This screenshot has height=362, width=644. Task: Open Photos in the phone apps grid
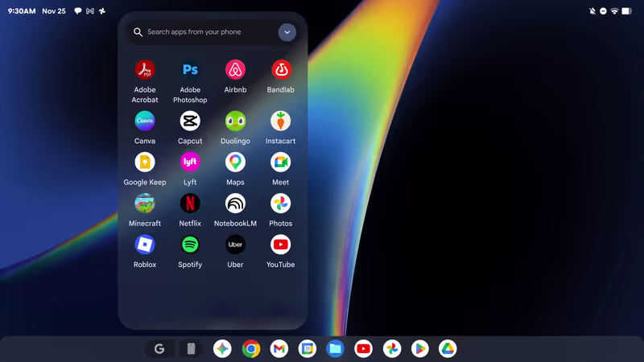[x=280, y=204]
